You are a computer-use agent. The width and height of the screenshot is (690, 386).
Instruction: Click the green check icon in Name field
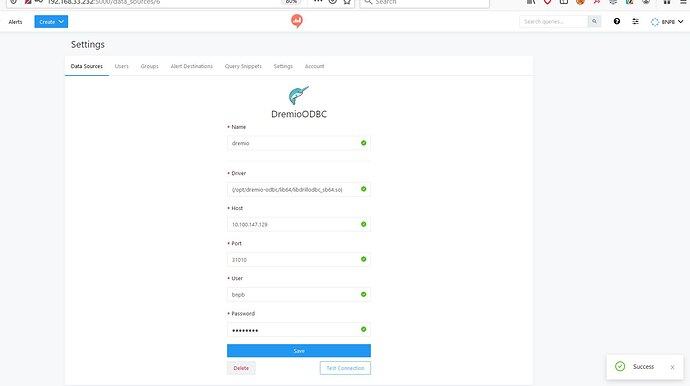pos(363,143)
